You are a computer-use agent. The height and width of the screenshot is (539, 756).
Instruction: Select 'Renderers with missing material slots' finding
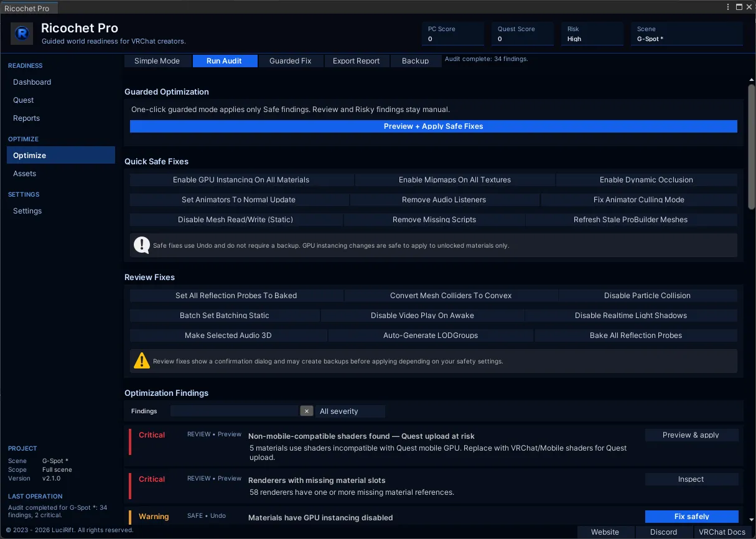coord(317,480)
